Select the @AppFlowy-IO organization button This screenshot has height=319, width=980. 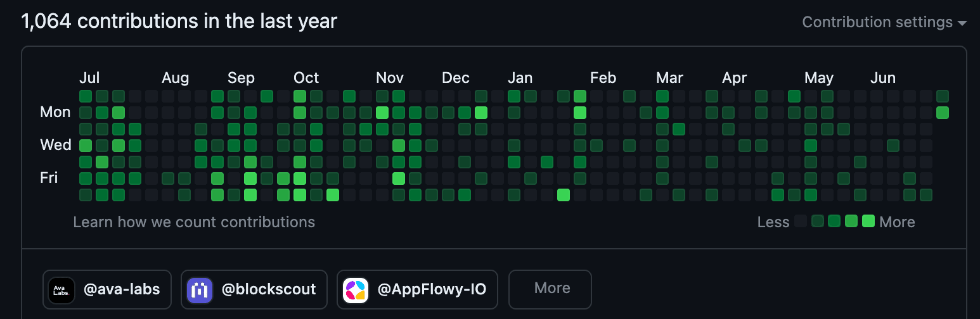(417, 290)
